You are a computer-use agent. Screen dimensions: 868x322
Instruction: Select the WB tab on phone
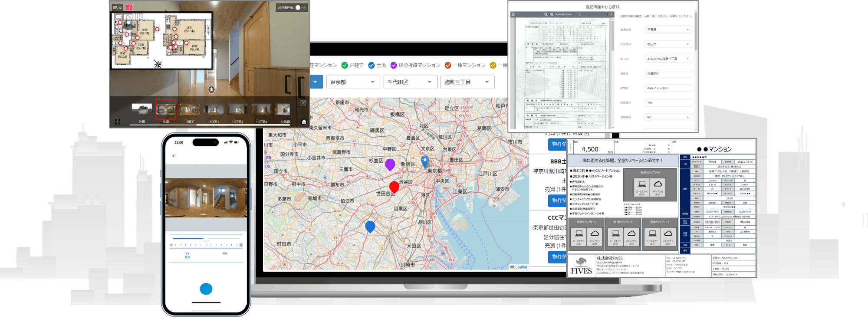(225, 253)
